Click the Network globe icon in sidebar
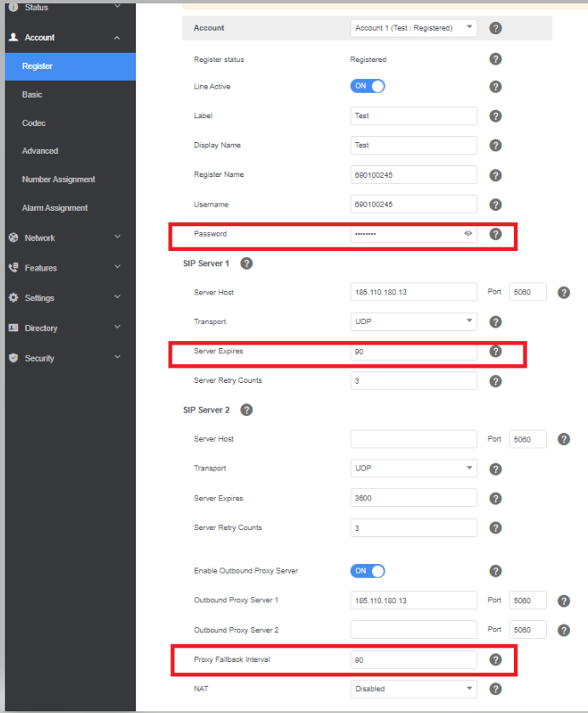Screen dimensions: 588x713 (13, 238)
